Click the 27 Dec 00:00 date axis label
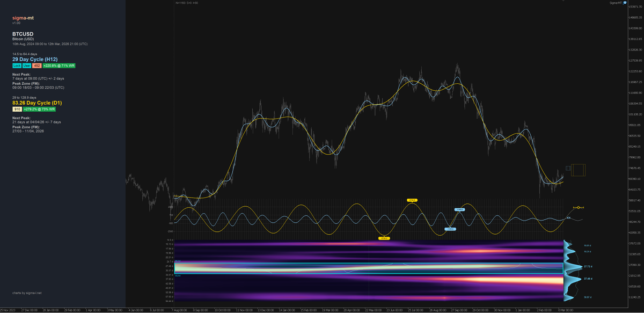644x313 pixels. [x=28, y=310]
